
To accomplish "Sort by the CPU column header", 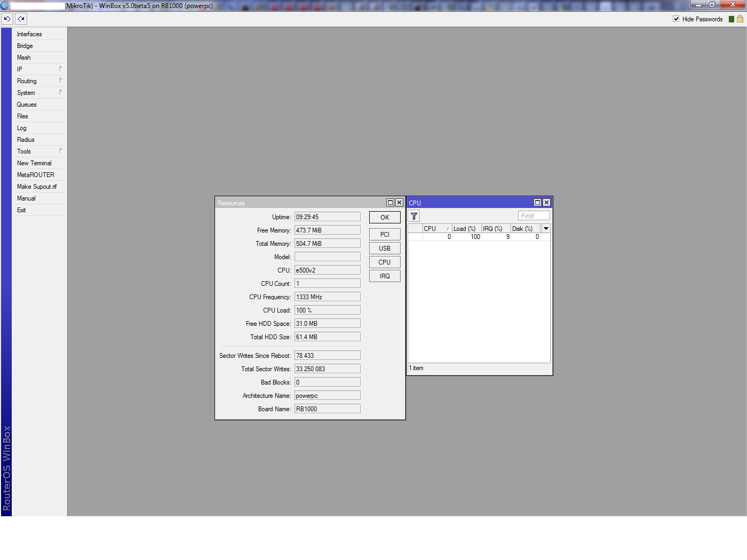I will pyautogui.click(x=438, y=229).
